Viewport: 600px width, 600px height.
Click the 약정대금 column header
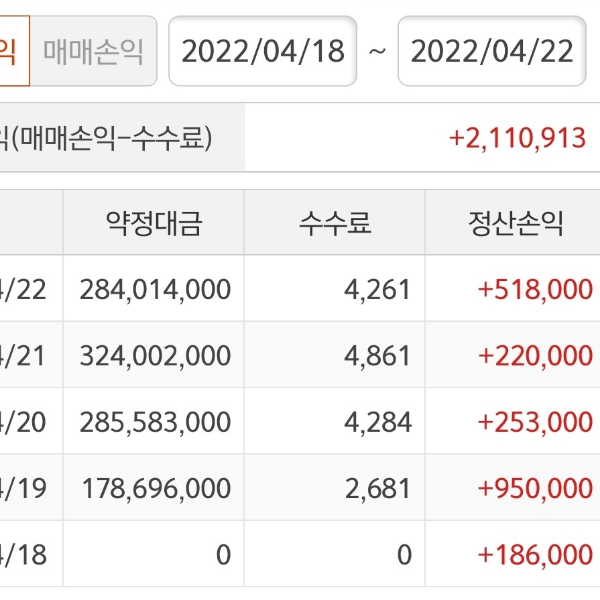click(153, 223)
